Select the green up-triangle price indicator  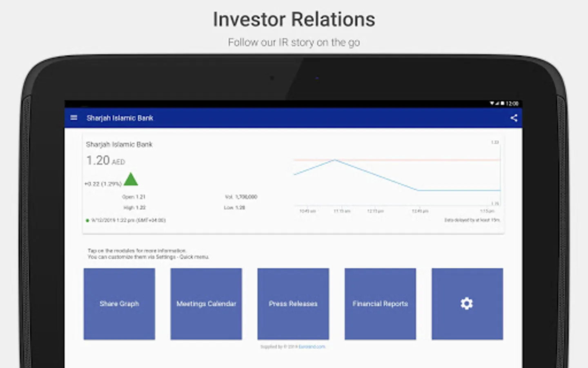click(x=131, y=179)
